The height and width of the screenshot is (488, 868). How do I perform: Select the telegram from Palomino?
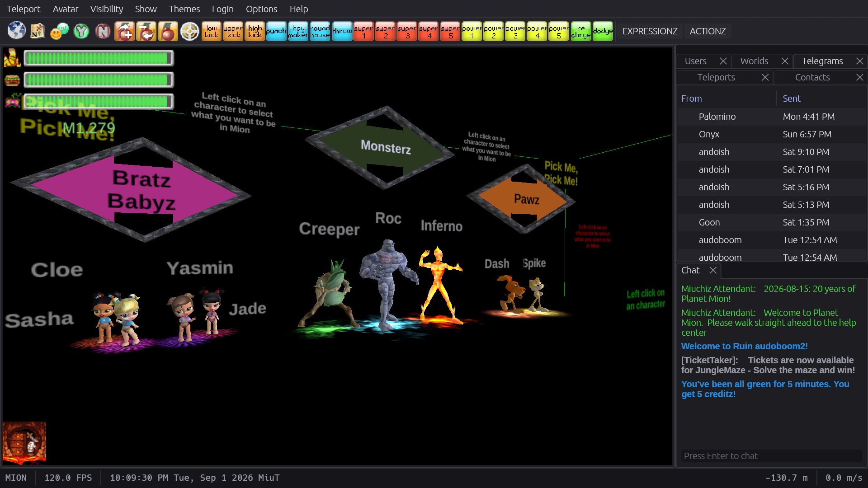[772, 117]
